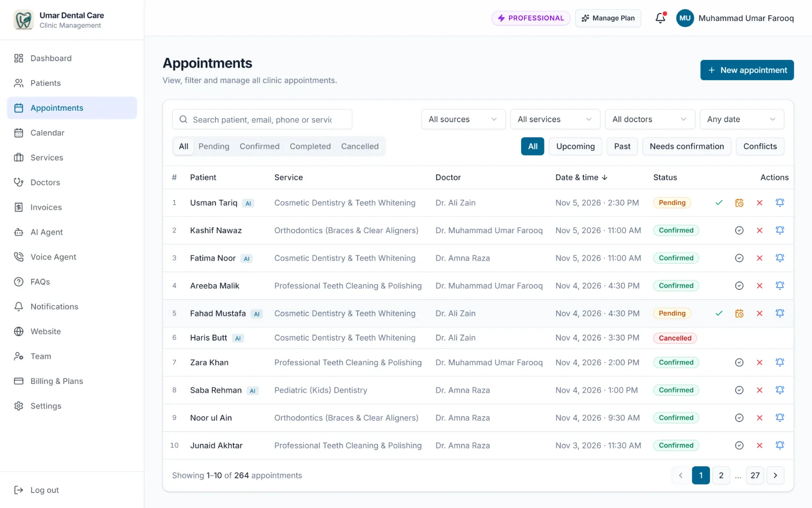Send reminder for Saba Rehman's appointment
812x508 pixels.
[780, 390]
